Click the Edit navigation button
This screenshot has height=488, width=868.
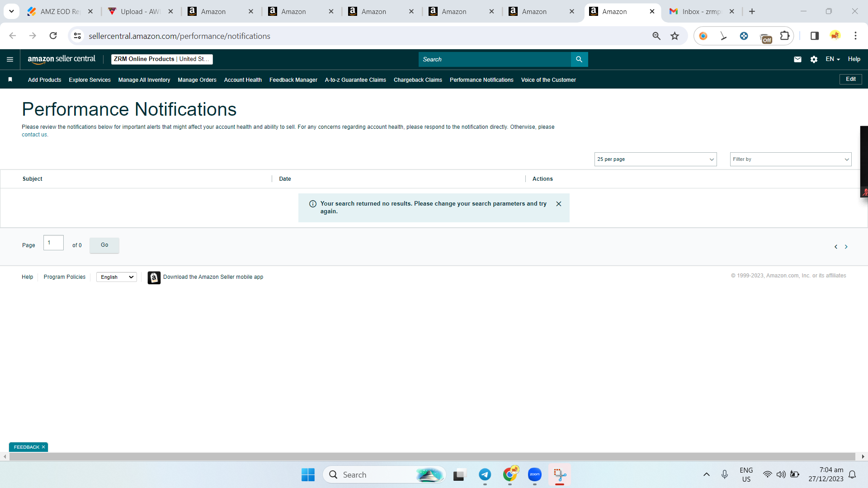[x=851, y=79]
